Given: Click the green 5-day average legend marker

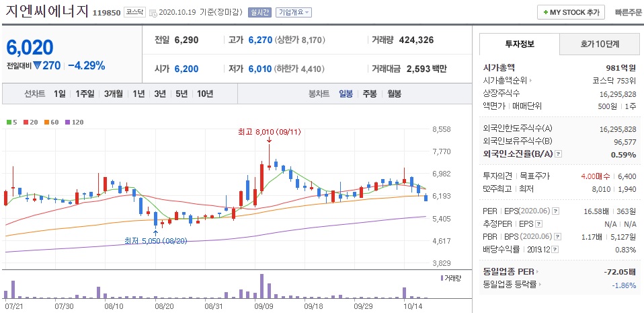Looking at the screenshot, I should (x=9, y=122).
